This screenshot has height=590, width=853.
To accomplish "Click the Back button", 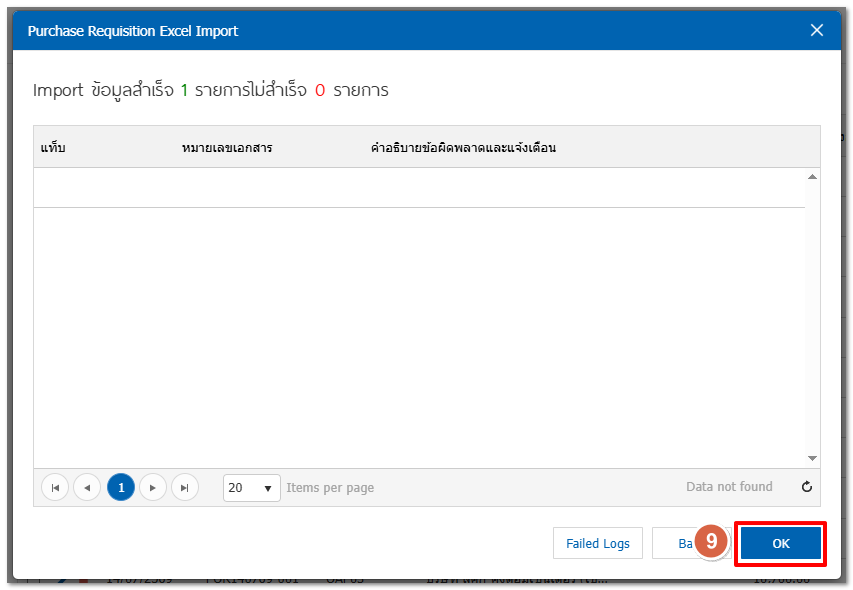I will tap(685, 543).
